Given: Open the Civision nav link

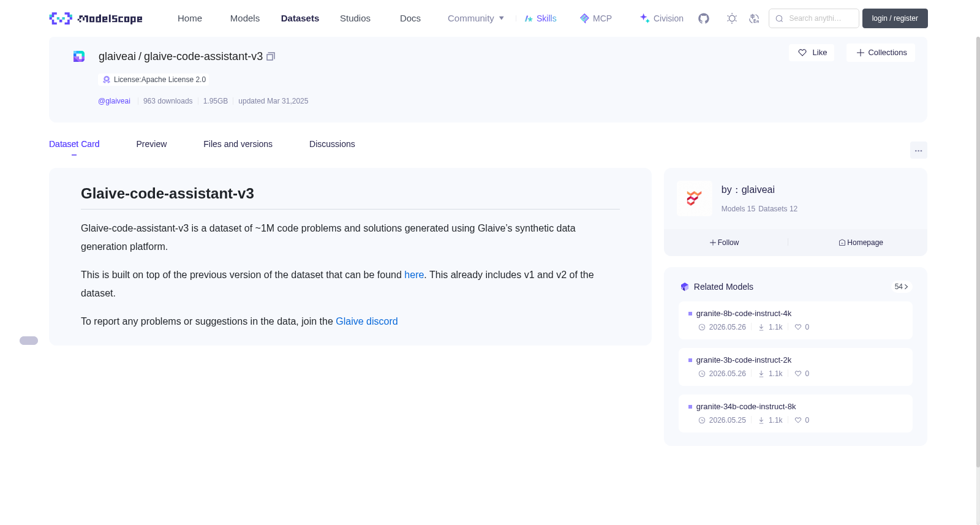Looking at the screenshot, I should (x=661, y=18).
